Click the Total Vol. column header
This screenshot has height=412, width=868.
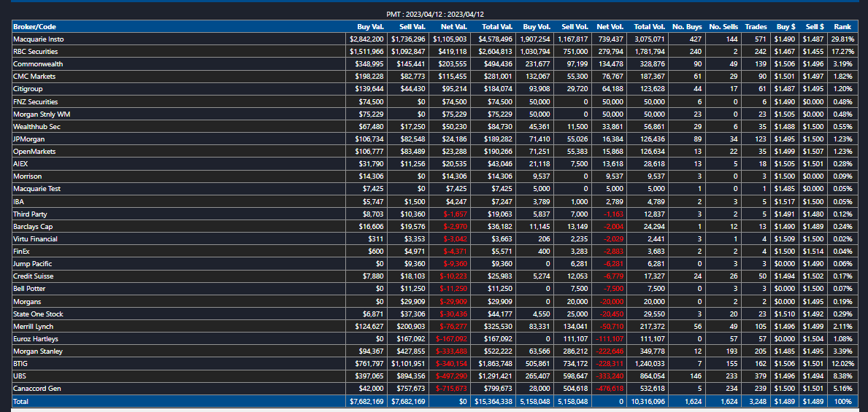coord(649,26)
